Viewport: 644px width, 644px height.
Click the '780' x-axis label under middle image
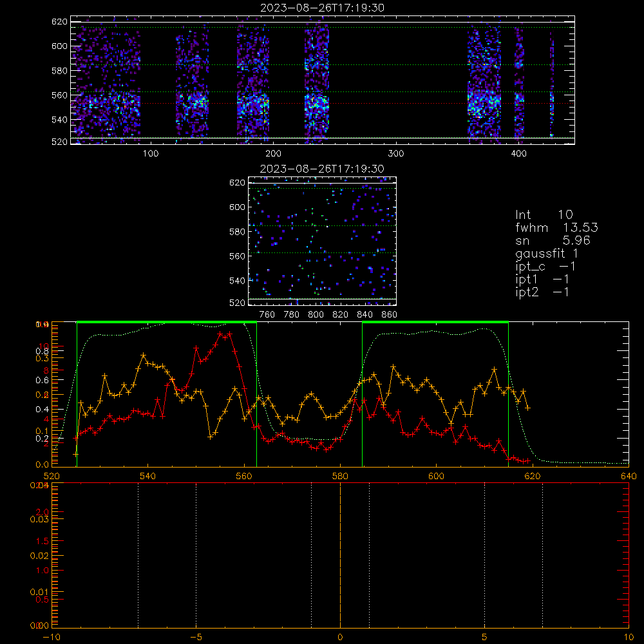(292, 315)
